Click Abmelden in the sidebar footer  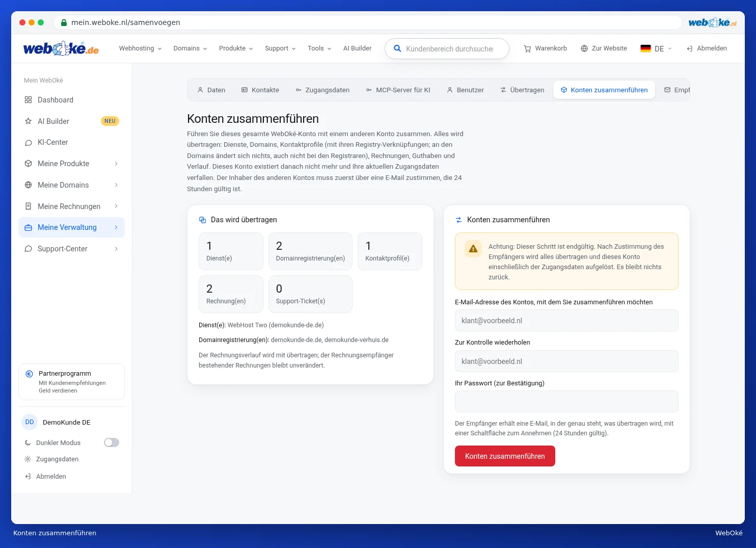[x=45, y=477]
